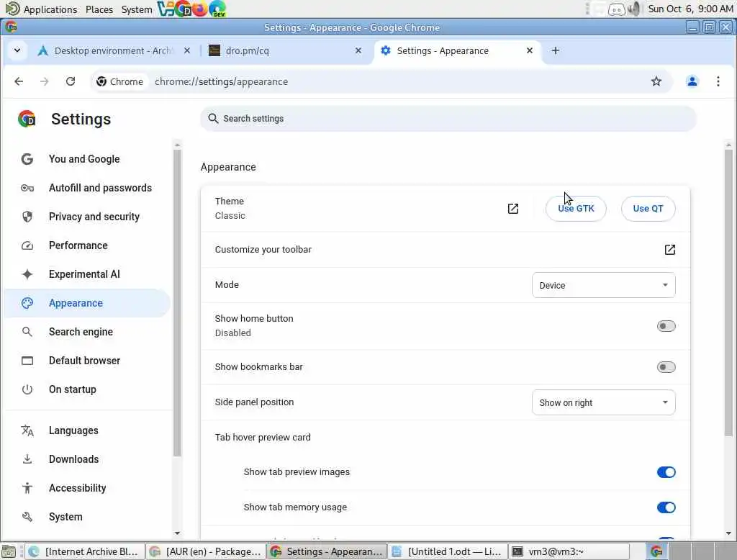
Task: Click the Settings logo in page header
Action: 27,119
